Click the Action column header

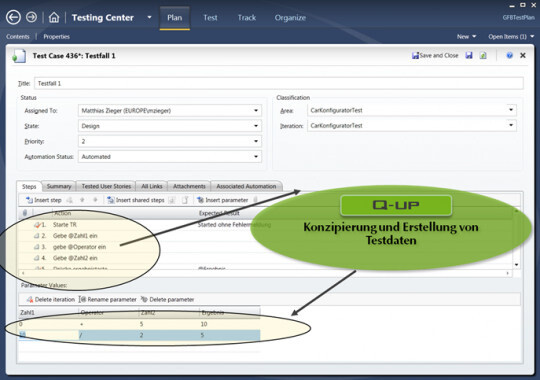click(x=125, y=213)
